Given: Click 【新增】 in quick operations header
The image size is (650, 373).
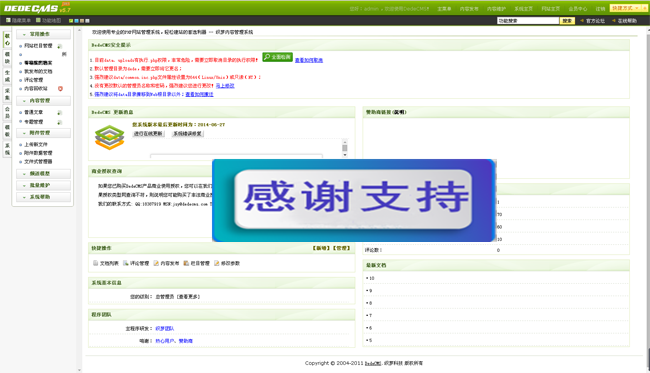Looking at the screenshot, I should click(x=321, y=248).
